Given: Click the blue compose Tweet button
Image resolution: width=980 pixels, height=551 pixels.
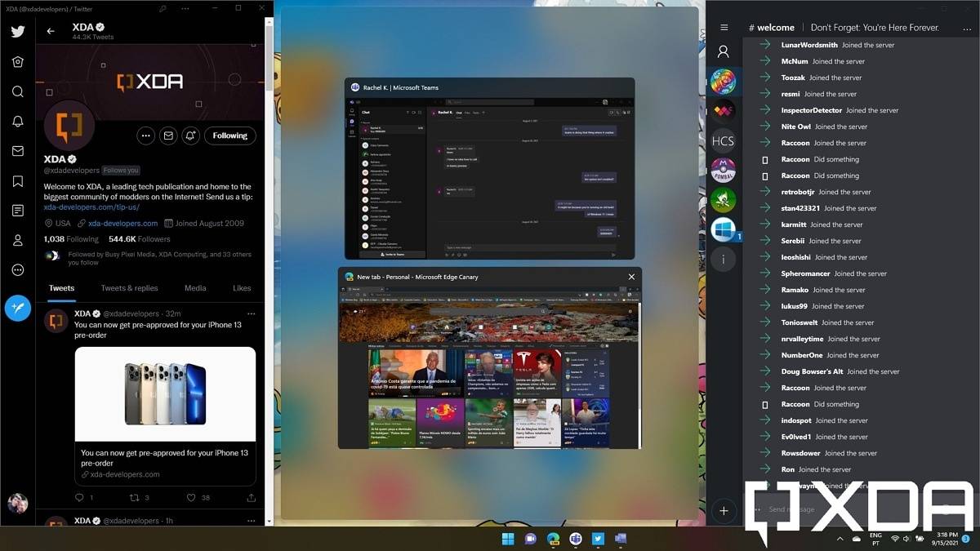Looking at the screenshot, I should coord(17,308).
